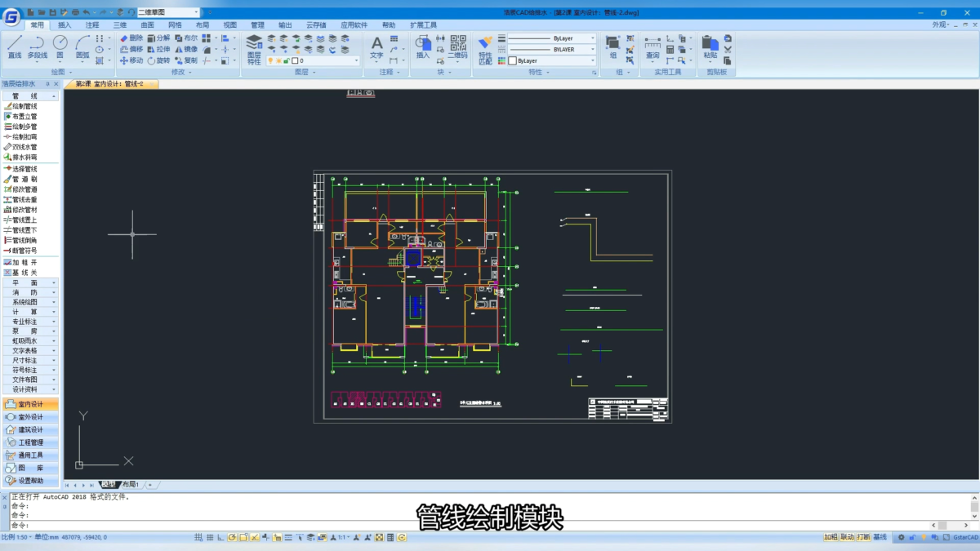980x551 pixels.
Task: Expand the 消防 section in side panel
Action: (30, 292)
